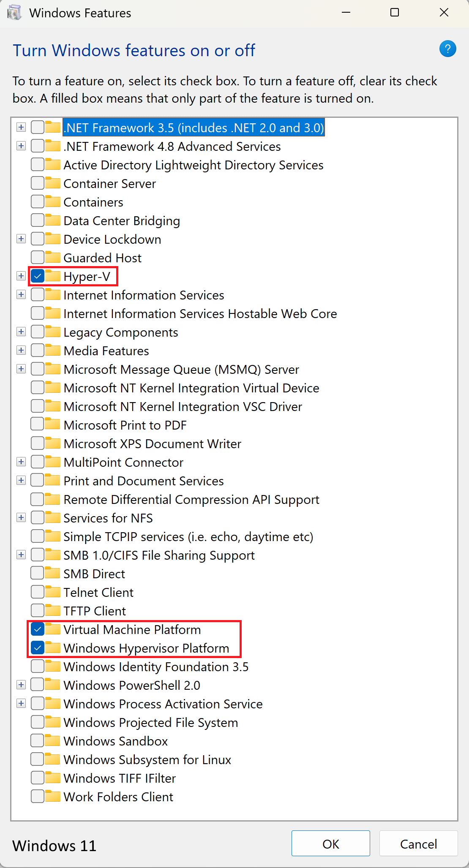
Task: Uncheck the Virtual Machine Platform checkbox
Action: click(x=38, y=629)
